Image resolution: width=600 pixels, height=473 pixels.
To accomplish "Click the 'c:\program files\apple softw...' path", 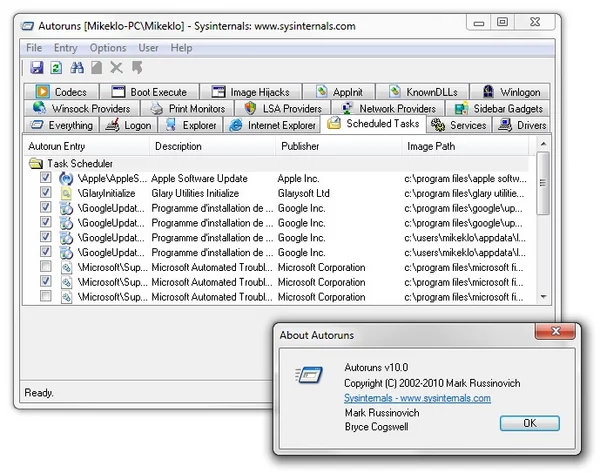I will click(465, 178).
